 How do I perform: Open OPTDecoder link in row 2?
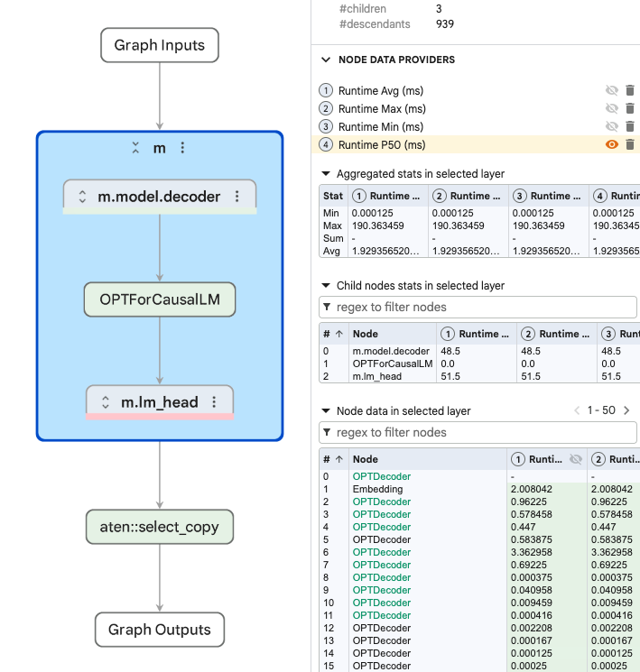[x=381, y=502]
